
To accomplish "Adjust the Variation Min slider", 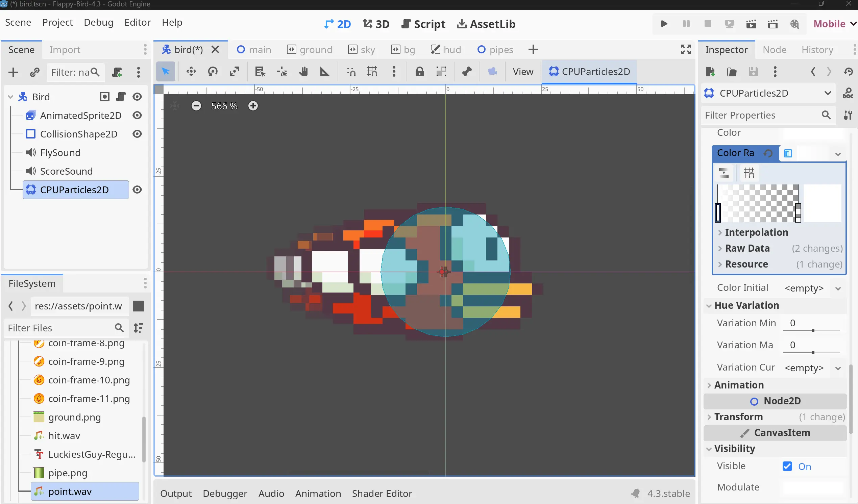I will pyautogui.click(x=812, y=330).
